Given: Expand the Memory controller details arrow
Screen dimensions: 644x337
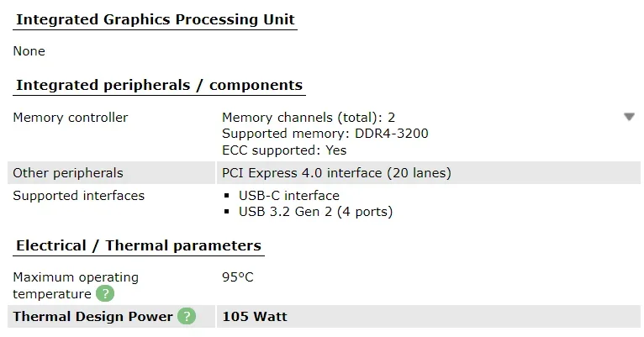Looking at the screenshot, I should tap(629, 118).
